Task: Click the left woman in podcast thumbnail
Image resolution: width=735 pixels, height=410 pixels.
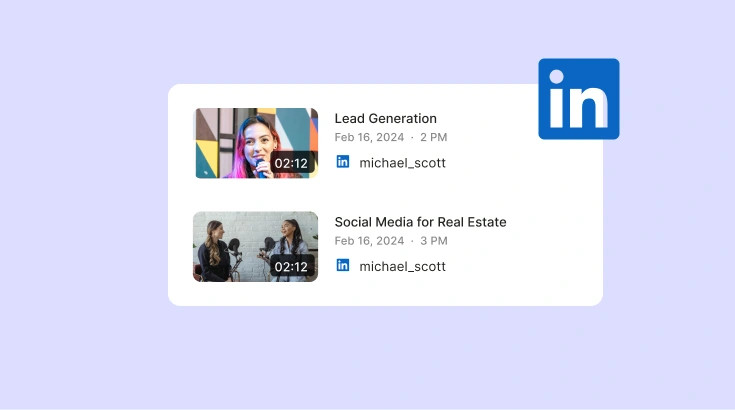Action: pyautogui.click(x=214, y=252)
